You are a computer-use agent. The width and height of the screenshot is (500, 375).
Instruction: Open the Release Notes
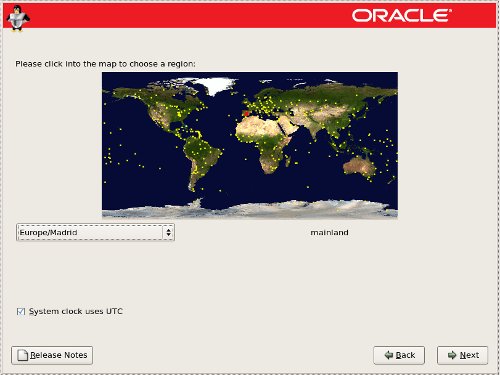tap(52, 355)
